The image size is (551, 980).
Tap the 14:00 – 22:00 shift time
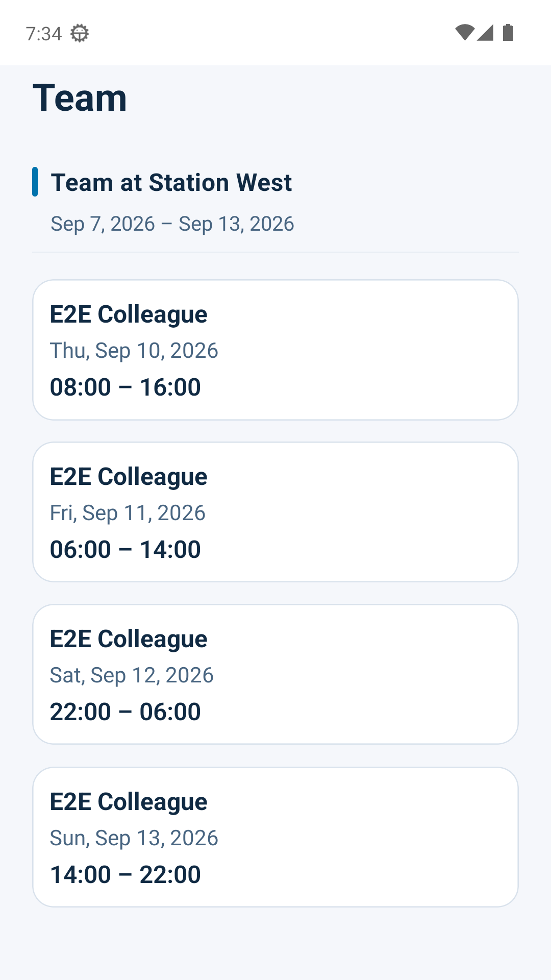(126, 874)
